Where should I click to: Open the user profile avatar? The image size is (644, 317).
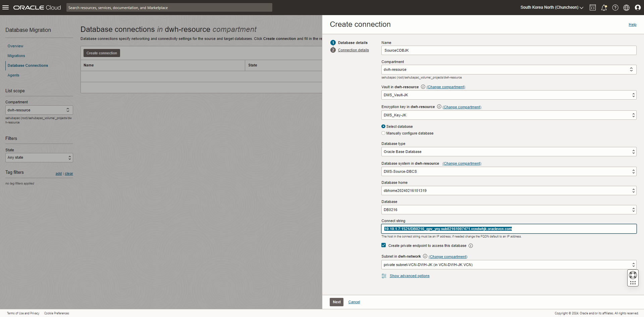pos(638,7)
